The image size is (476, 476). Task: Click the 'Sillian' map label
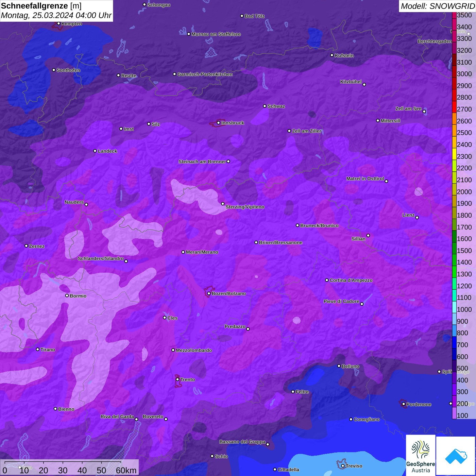point(358,239)
